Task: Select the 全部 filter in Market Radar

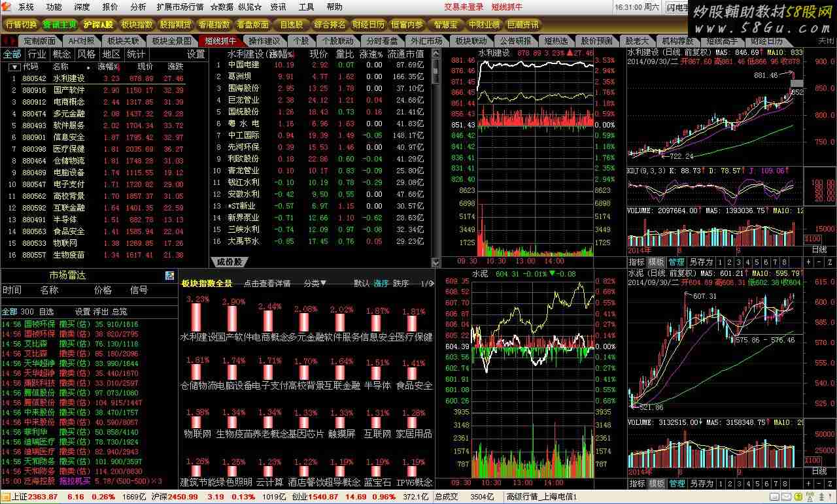Action: (9, 312)
